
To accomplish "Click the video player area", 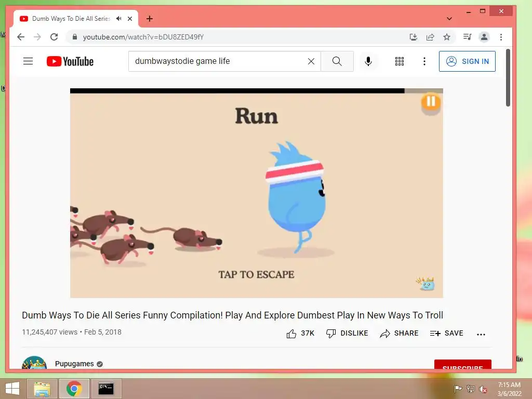I will pos(257,193).
